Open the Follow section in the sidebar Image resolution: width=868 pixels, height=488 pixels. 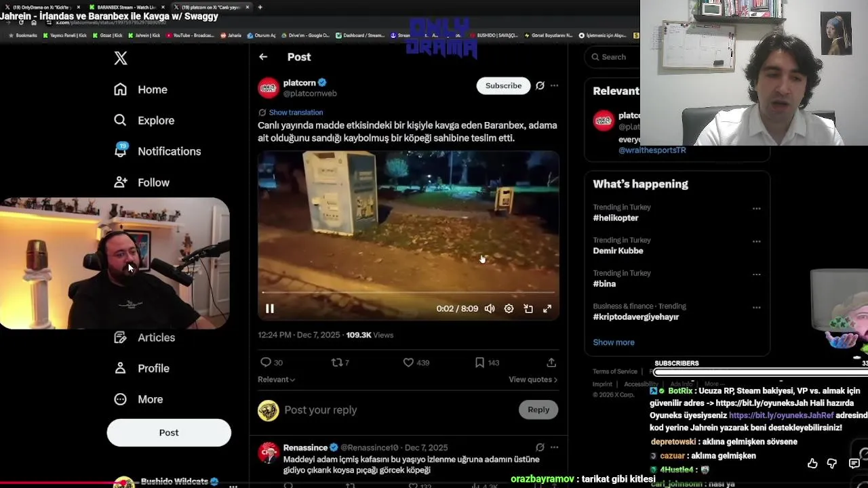pos(142,182)
